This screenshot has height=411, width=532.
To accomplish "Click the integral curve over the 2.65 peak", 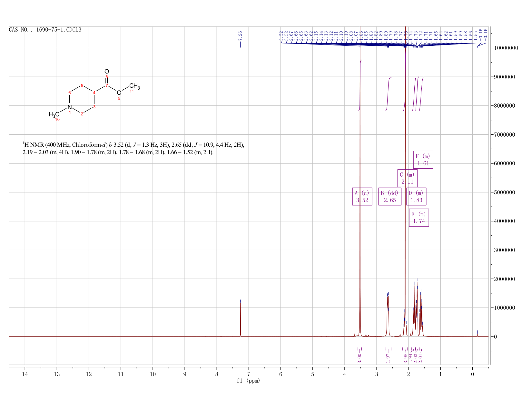I will pyautogui.click(x=388, y=94).
